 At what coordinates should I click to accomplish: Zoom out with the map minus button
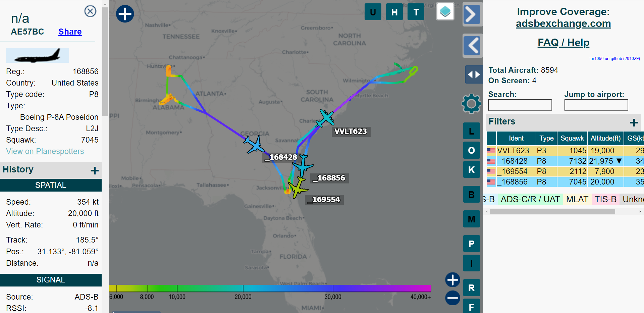[452, 298]
